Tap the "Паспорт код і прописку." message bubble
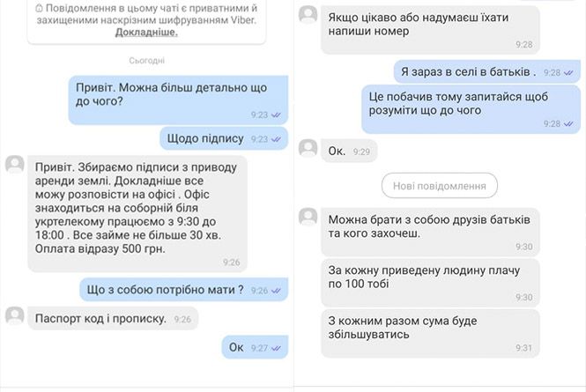 113,318
